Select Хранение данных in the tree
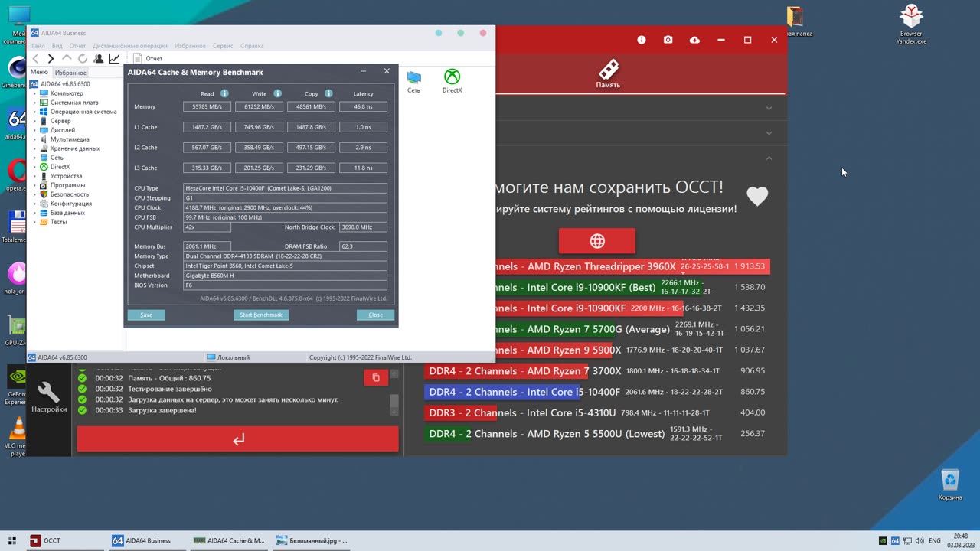 (75, 148)
